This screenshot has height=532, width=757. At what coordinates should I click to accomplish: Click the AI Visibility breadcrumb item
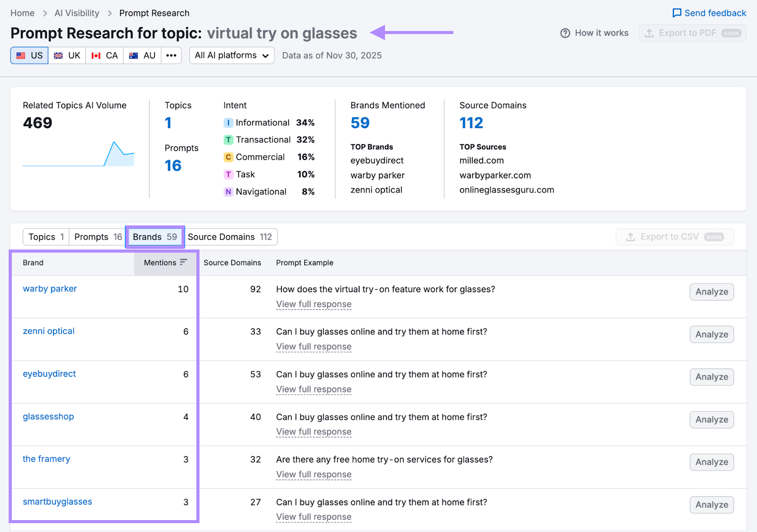(77, 13)
